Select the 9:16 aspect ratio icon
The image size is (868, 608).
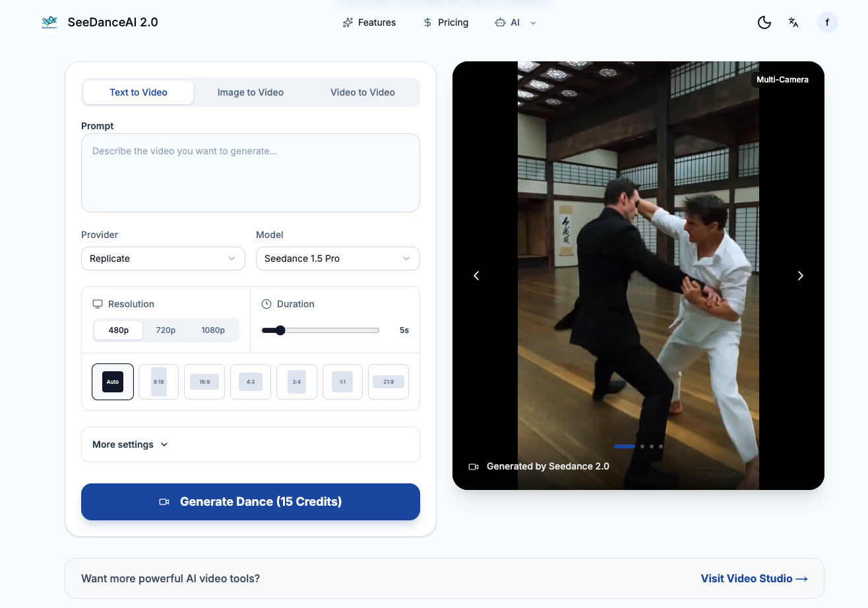158,382
